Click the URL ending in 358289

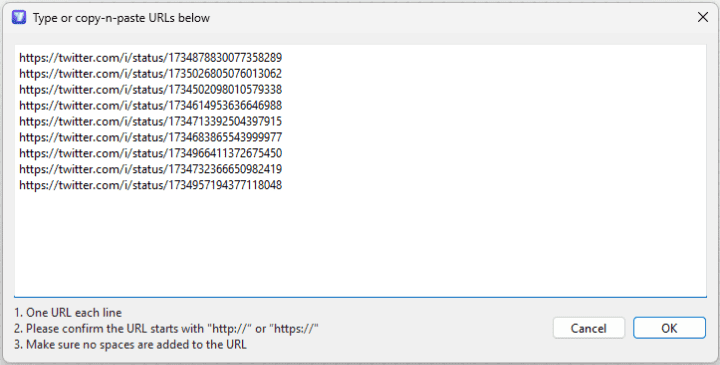(151, 58)
